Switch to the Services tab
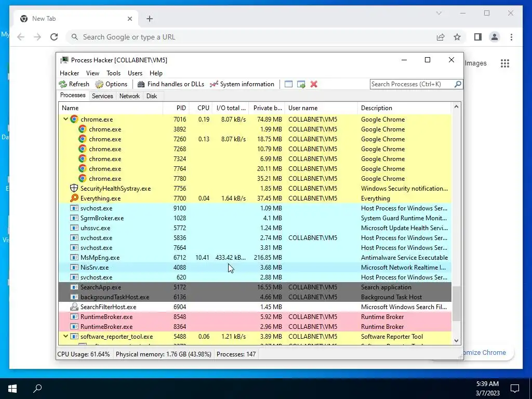The width and height of the screenshot is (532, 399). click(102, 96)
